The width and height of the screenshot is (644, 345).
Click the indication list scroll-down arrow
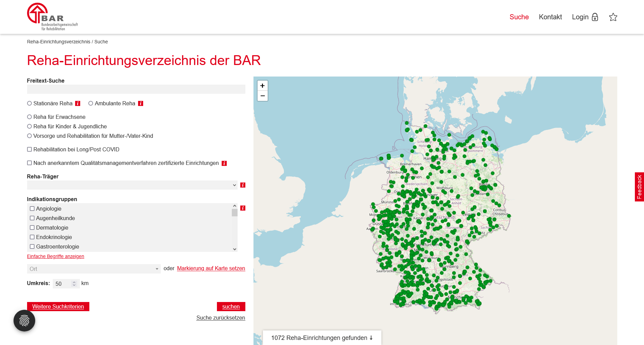point(235,249)
